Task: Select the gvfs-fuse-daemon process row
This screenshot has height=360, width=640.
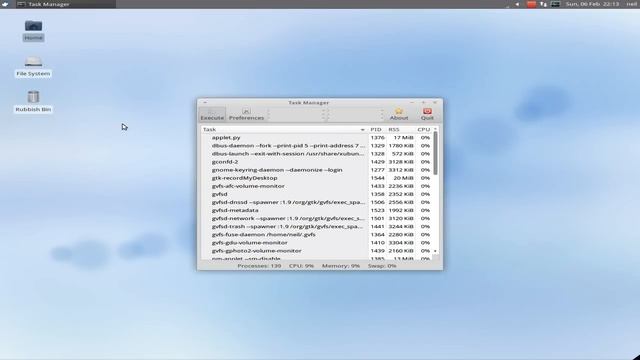Action: (x=316, y=235)
